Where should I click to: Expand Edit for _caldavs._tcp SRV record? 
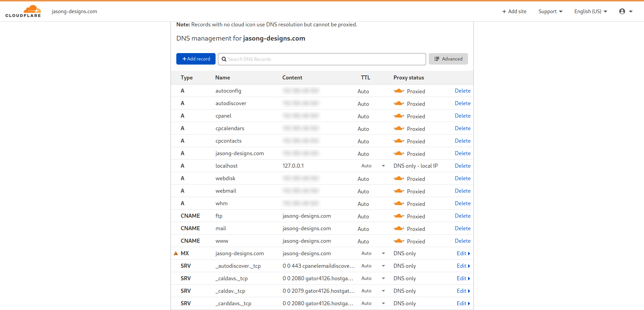click(463, 278)
